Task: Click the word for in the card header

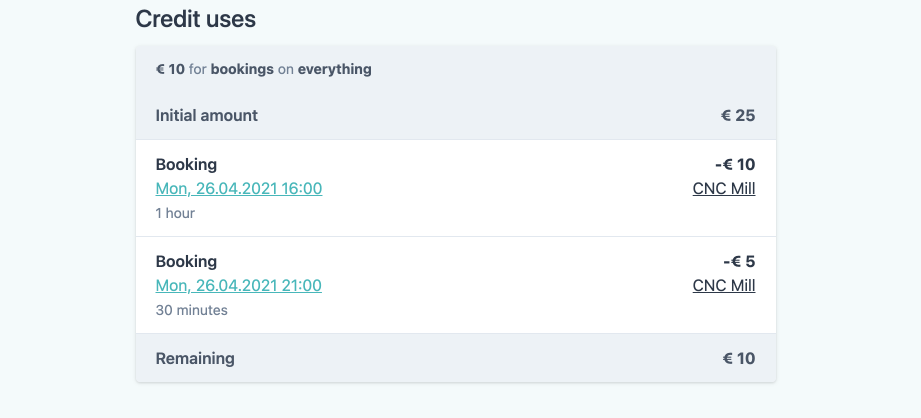Action: [198, 69]
